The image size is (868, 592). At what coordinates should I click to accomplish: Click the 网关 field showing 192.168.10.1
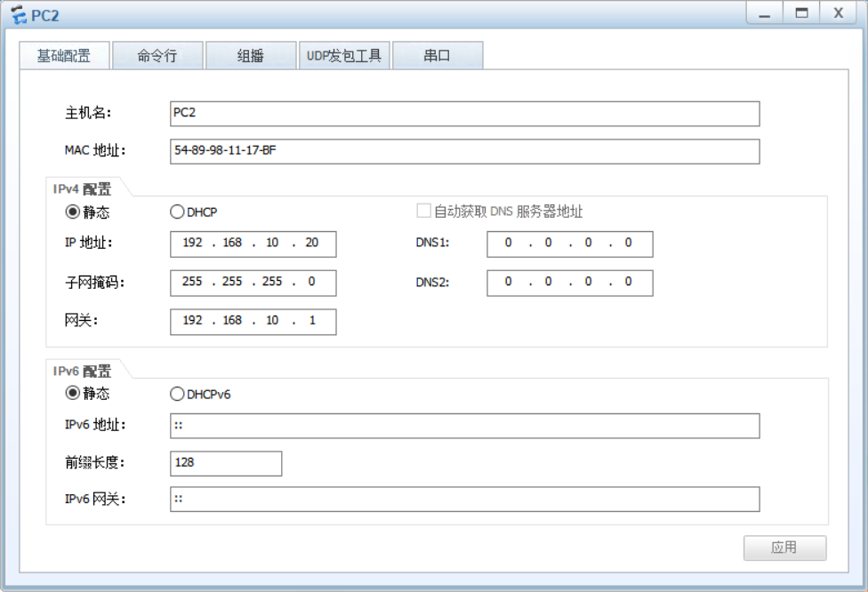[253, 321]
